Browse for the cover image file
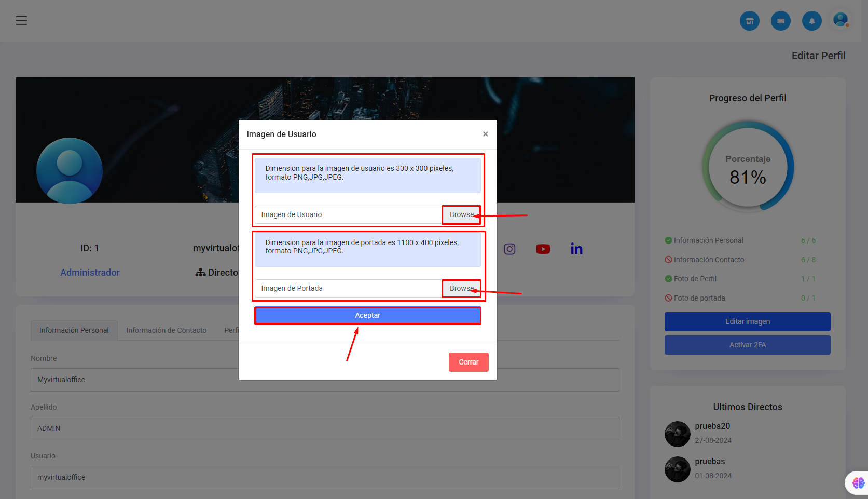Screen dimensions: 868x499 click(461, 288)
